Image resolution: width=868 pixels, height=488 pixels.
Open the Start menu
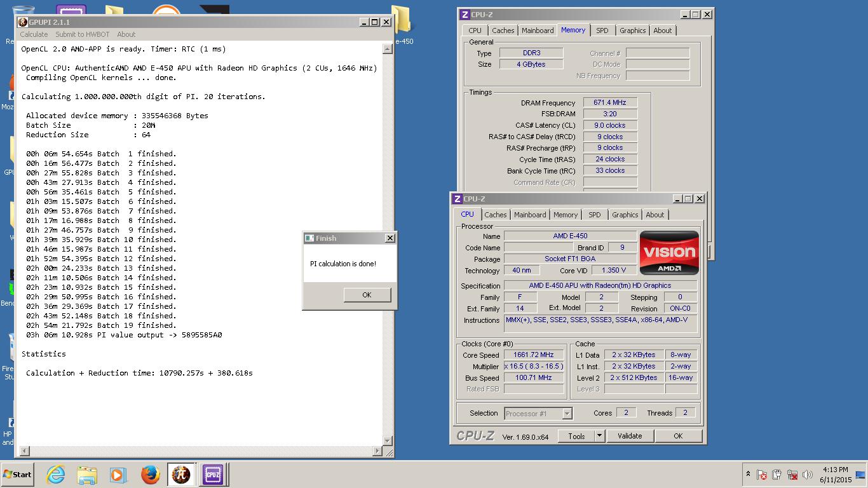(18, 475)
